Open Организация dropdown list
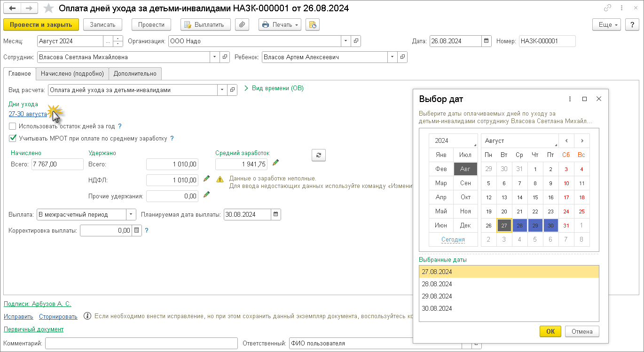The height and width of the screenshot is (352, 644). tap(346, 41)
